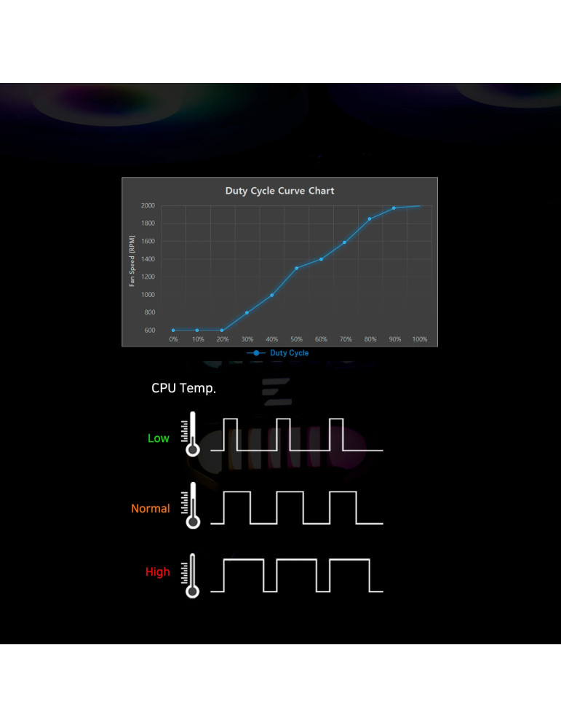The width and height of the screenshot is (561, 728).
Task: Click the High temperature pulse waveform
Action: coord(296,575)
